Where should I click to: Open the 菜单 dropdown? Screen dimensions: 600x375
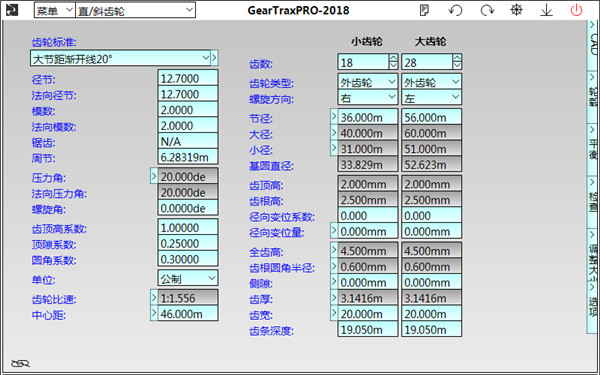(x=55, y=10)
